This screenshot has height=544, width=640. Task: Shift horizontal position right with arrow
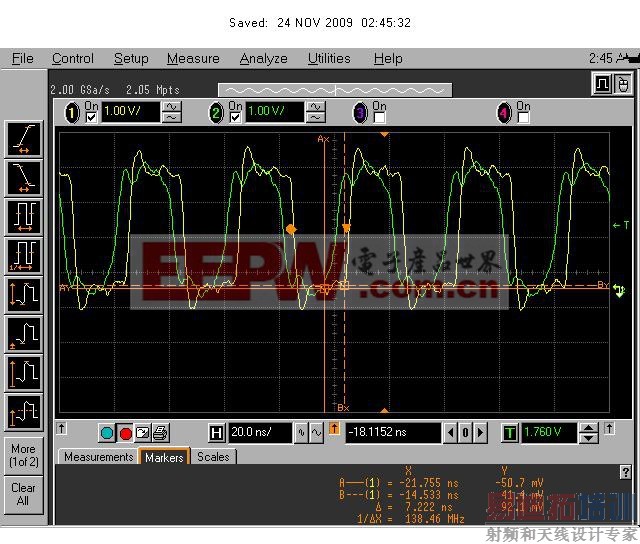pos(480,433)
